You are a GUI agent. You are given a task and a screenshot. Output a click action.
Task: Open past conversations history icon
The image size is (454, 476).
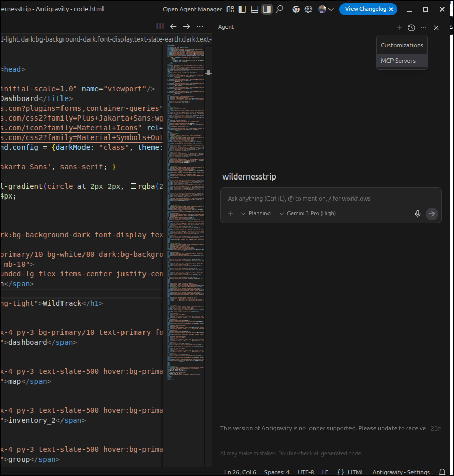411,28
